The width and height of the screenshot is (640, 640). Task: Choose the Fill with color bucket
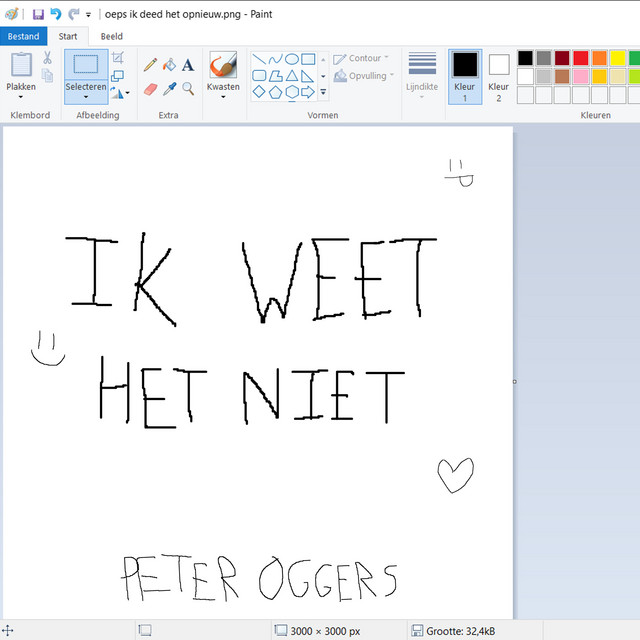point(169,65)
